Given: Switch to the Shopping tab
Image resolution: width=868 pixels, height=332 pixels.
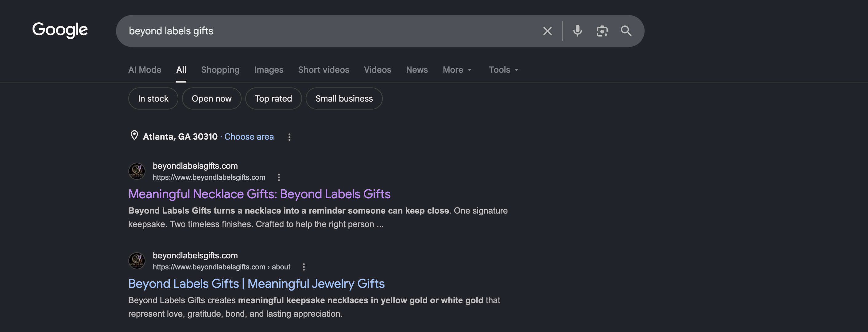Looking at the screenshot, I should 220,70.
